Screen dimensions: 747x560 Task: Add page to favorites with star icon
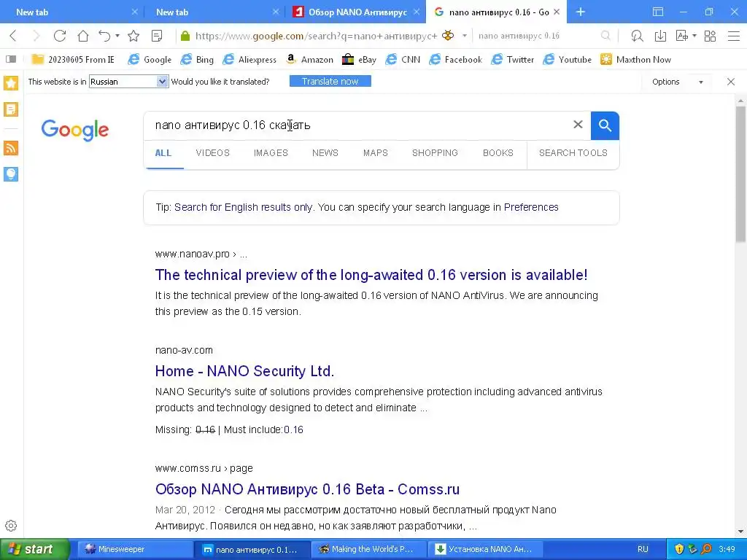tap(133, 36)
